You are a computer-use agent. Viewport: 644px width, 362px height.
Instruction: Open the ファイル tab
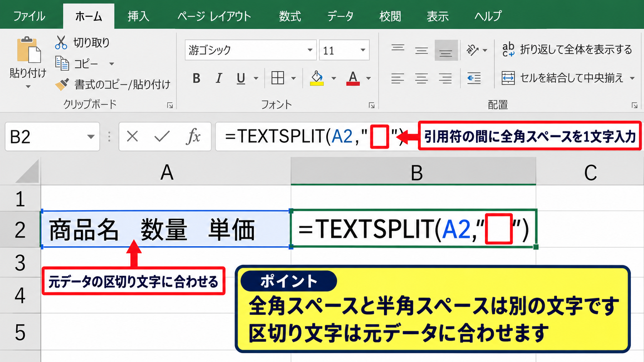tap(29, 16)
